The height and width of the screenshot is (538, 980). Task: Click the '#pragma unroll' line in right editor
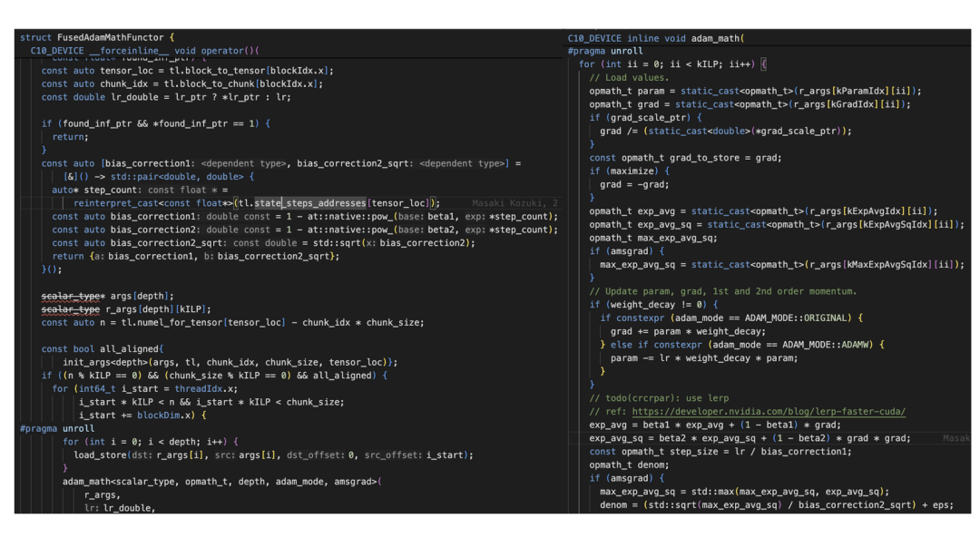coord(605,51)
